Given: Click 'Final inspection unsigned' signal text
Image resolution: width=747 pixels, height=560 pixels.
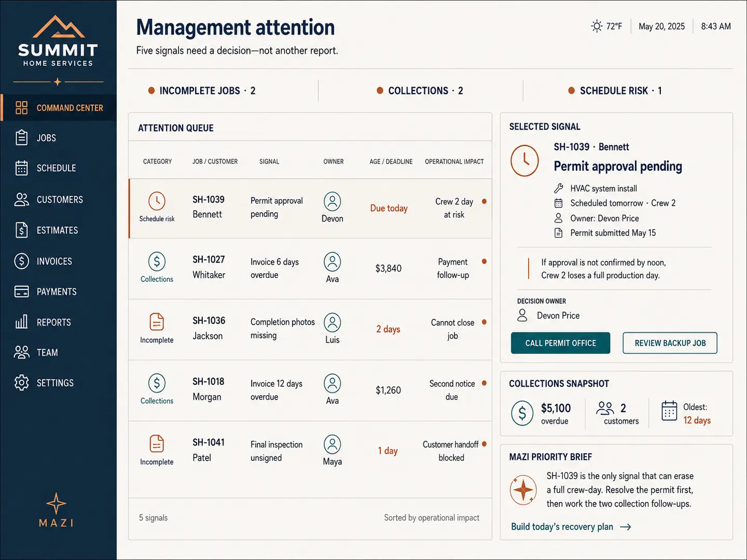Looking at the screenshot, I should click(x=276, y=451).
